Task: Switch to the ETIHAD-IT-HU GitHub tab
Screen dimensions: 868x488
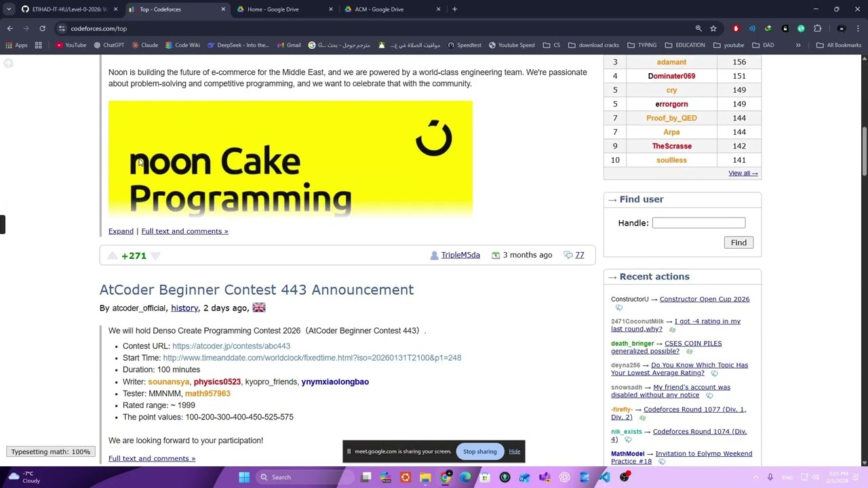Action: [68, 9]
